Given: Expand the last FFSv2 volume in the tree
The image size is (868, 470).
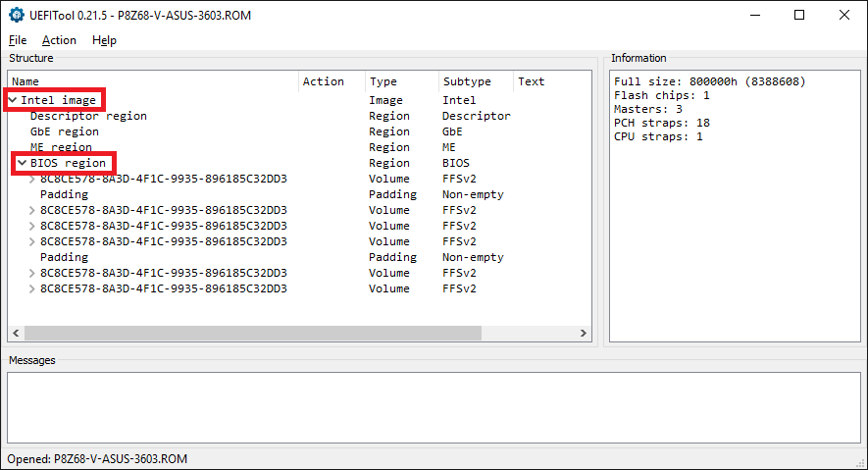Looking at the screenshot, I should [32, 288].
